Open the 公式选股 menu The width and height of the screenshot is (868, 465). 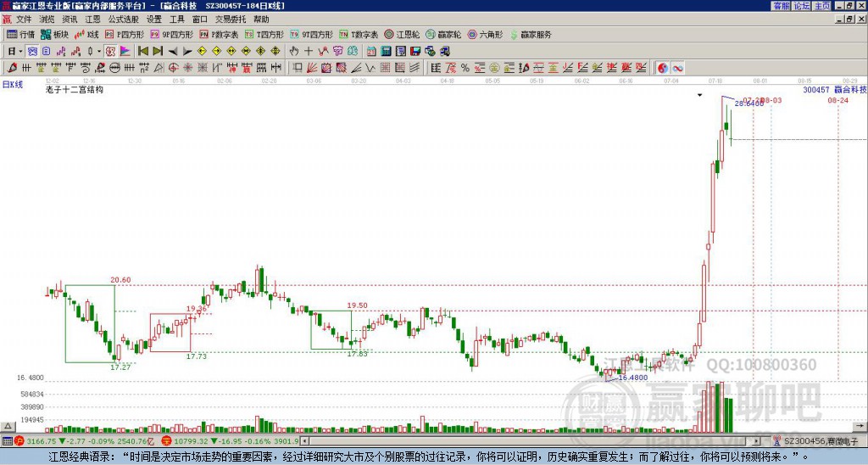123,20
